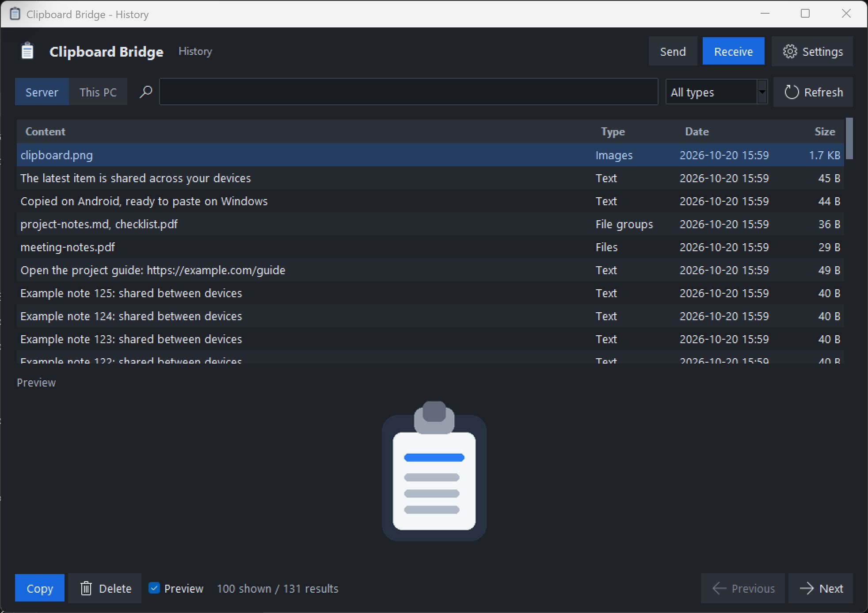Click the Send button
The height and width of the screenshot is (613, 868).
coord(673,51)
